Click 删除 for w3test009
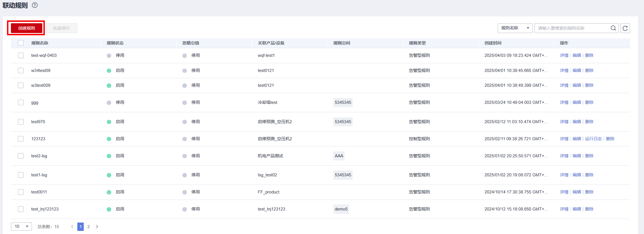This screenshot has width=644, height=234. 589,85
